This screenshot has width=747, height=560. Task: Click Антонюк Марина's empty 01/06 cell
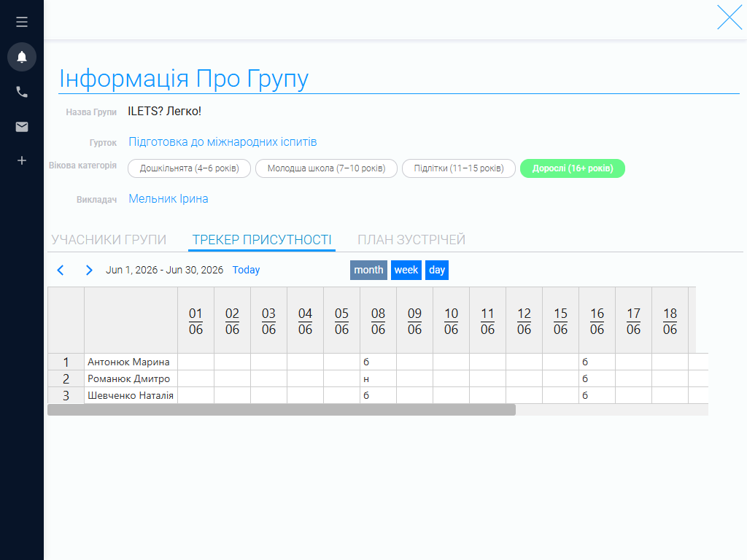196,362
